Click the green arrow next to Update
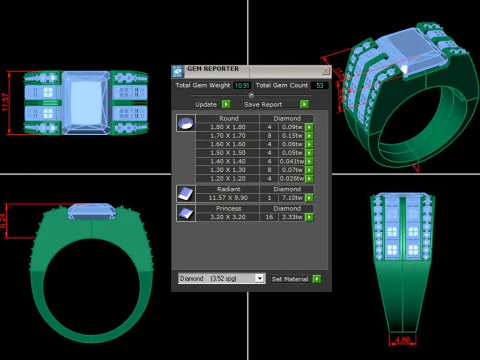480x360 pixels. point(226,104)
